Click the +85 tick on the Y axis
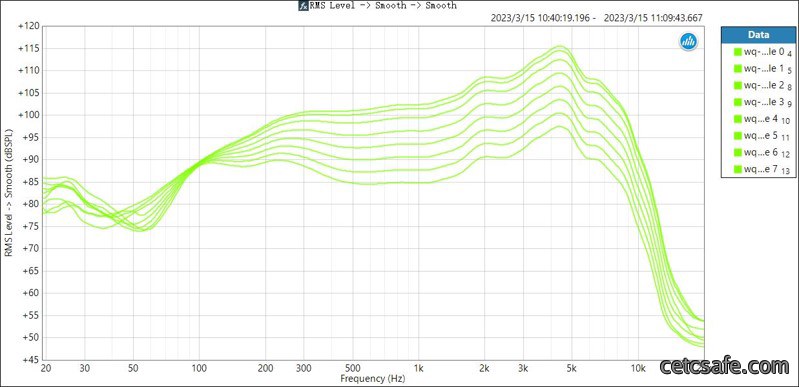Screen dimensions: 799x387 (30, 182)
